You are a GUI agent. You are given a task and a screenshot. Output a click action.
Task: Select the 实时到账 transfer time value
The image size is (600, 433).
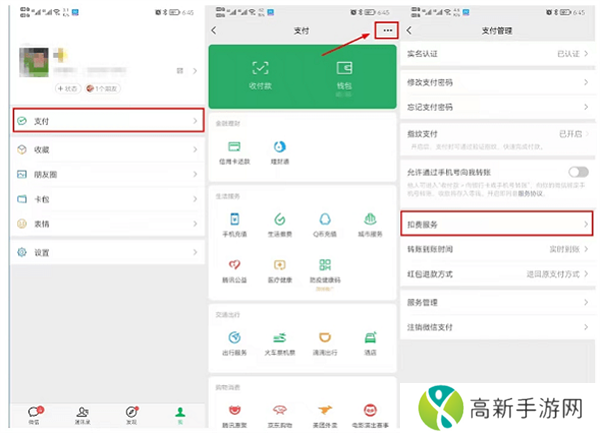pos(564,249)
